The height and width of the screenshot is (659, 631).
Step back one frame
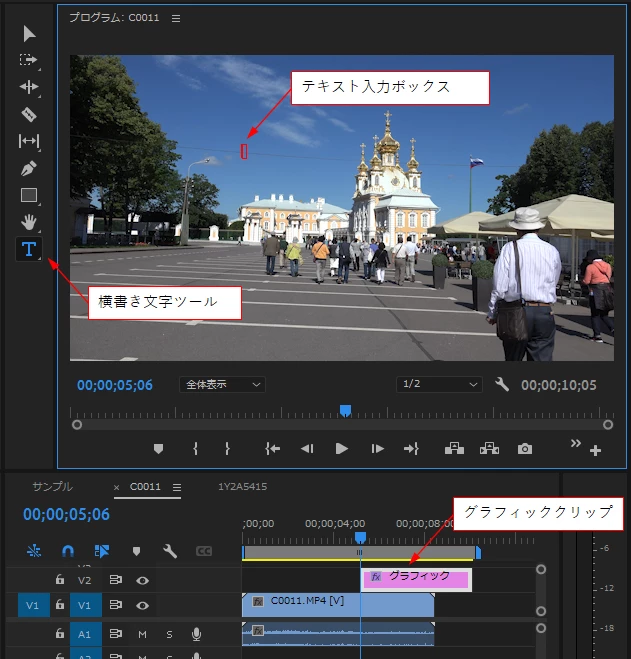pyautogui.click(x=307, y=449)
